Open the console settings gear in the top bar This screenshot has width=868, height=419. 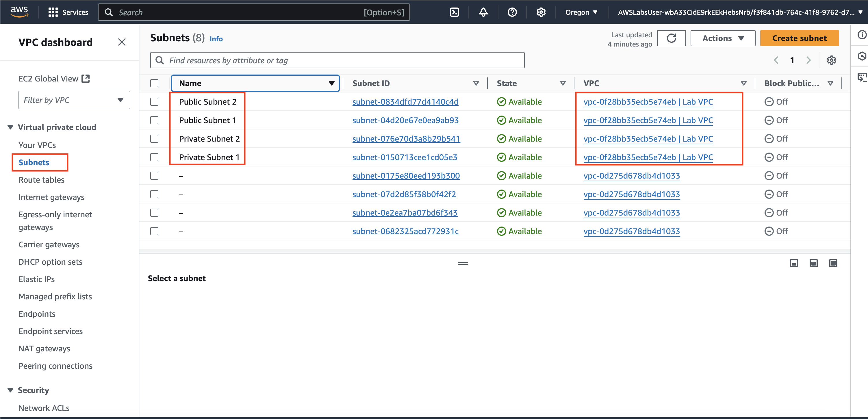[541, 12]
